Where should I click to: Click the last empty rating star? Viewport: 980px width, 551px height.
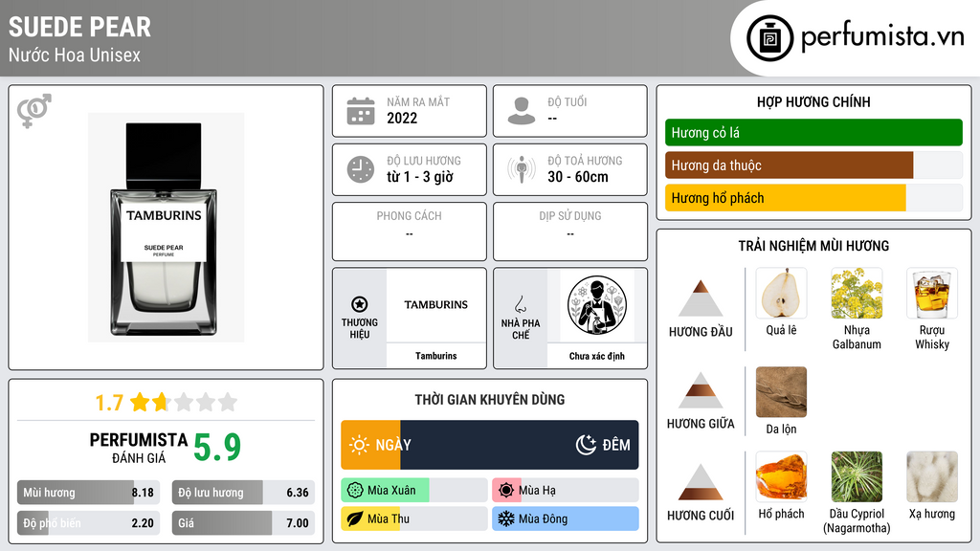228,402
